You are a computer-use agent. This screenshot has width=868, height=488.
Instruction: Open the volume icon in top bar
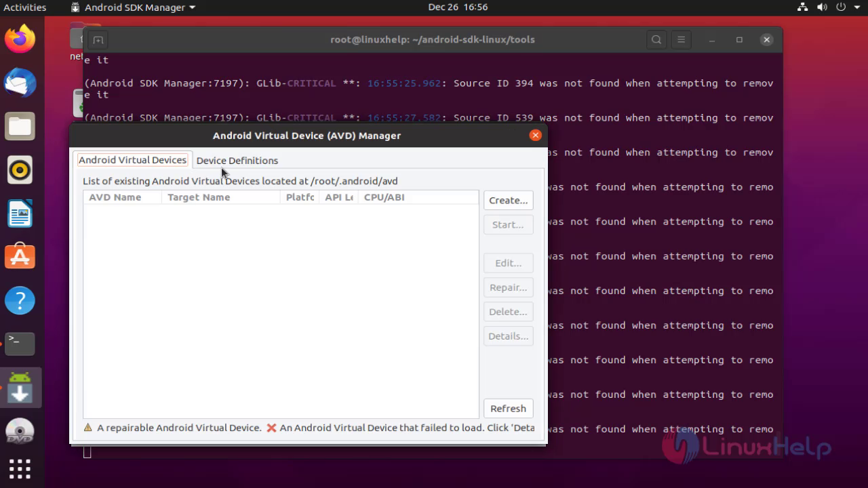(x=822, y=7)
